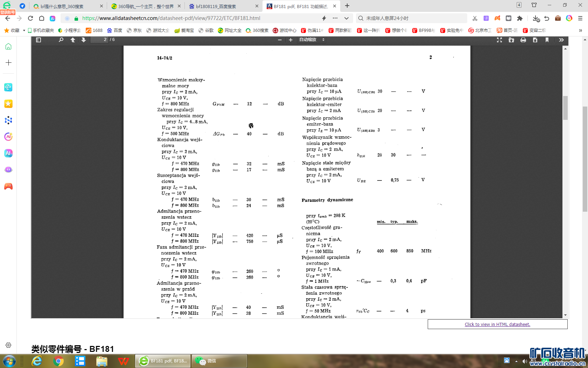Open the game controller extension icon
The height and width of the screenshot is (368, 588).
coord(497,18)
